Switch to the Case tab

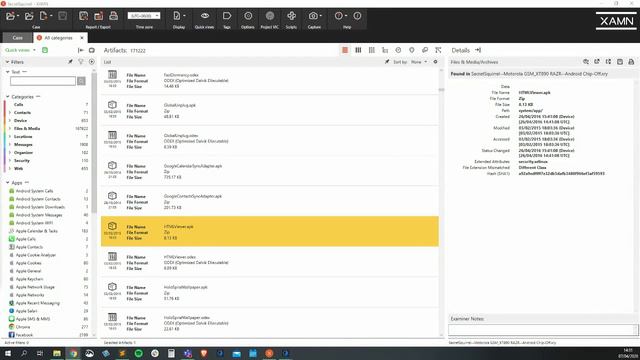18,38
